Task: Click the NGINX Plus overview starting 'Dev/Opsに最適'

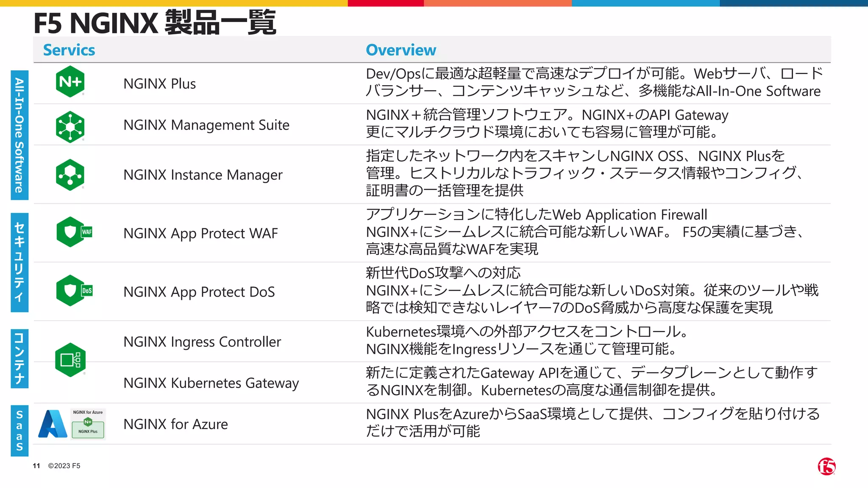Action: [x=594, y=82]
